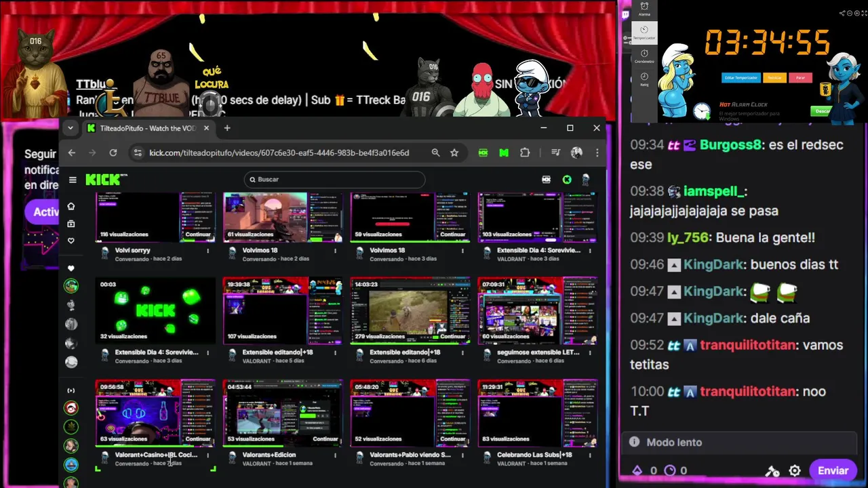Open Kick home from sidebar

71,206
